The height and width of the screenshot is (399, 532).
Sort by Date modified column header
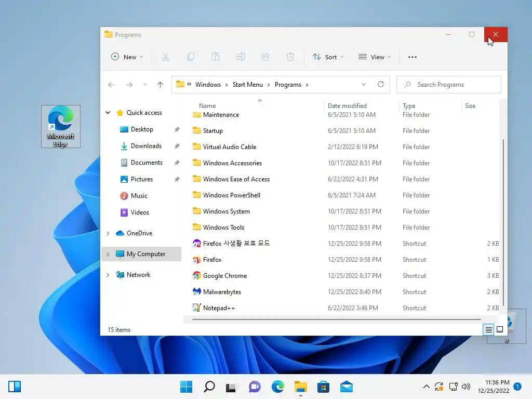[x=347, y=106]
